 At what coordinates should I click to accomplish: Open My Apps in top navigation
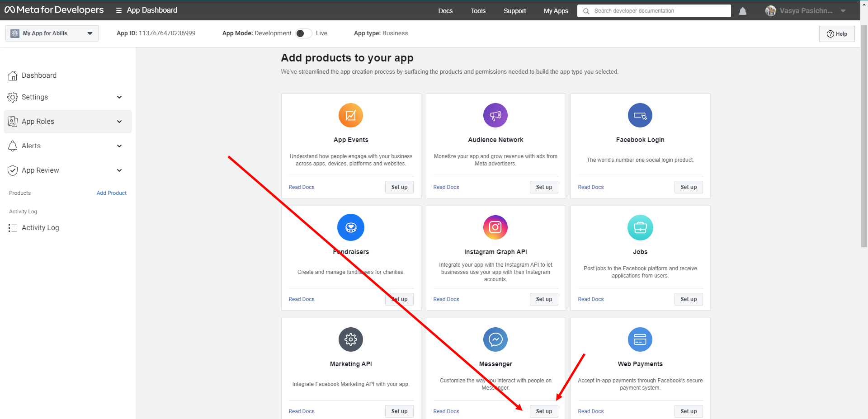pos(556,11)
